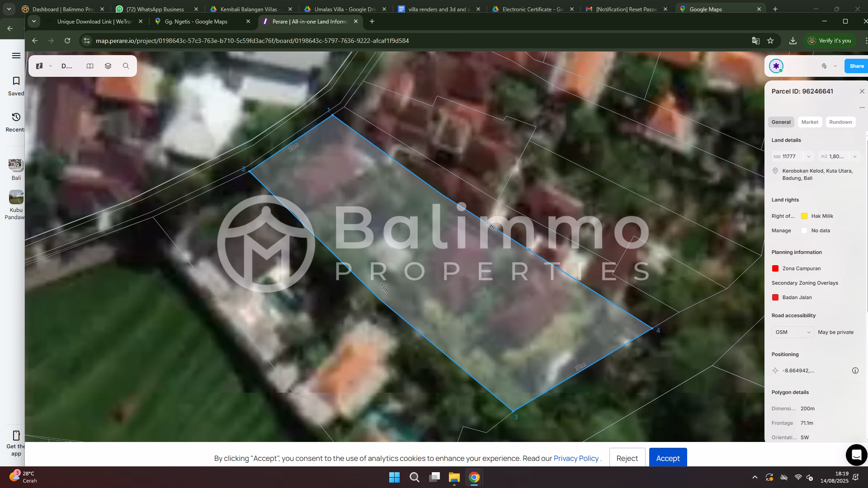Image resolution: width=868 pixels, height=488 pixels.
Task: Expand the Perare logo dropdown chevron
Action: tap(51, 66)
